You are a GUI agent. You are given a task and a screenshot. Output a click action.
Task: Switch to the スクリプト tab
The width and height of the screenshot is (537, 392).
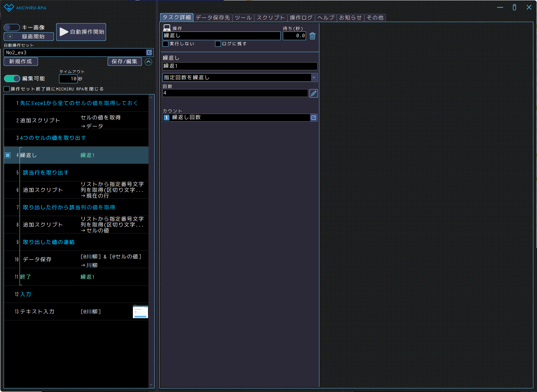click(x=270, y=18)
